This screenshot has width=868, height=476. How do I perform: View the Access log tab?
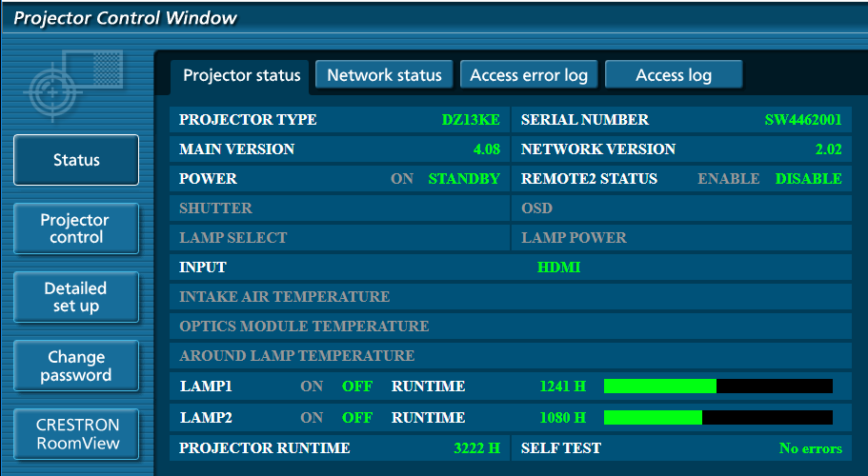coord(674,75)
